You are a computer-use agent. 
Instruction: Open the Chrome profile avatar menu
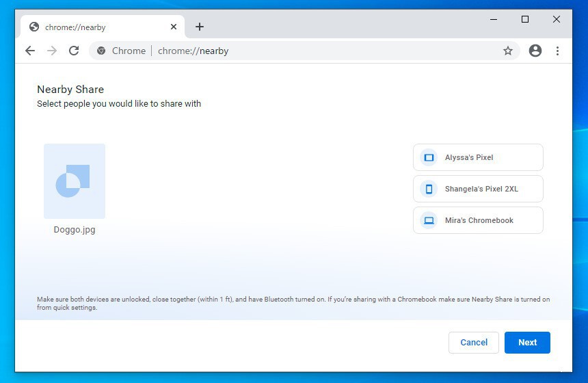(x=535, y=51)
